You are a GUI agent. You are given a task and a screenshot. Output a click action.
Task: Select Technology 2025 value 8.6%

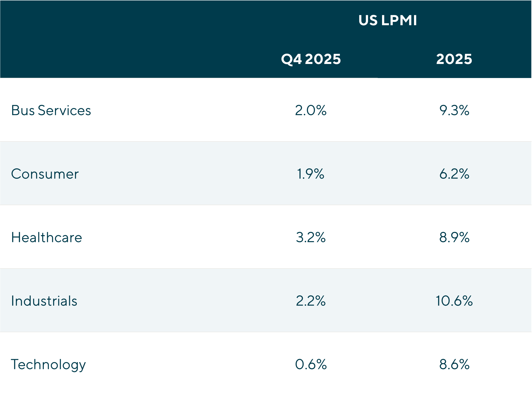pos(454,365)
